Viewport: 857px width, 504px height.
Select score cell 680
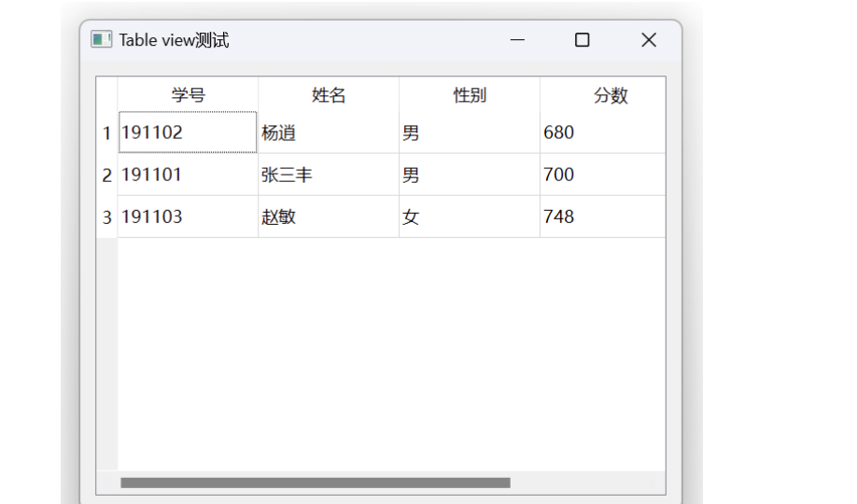pyautogui.click(x=603, y=133)
